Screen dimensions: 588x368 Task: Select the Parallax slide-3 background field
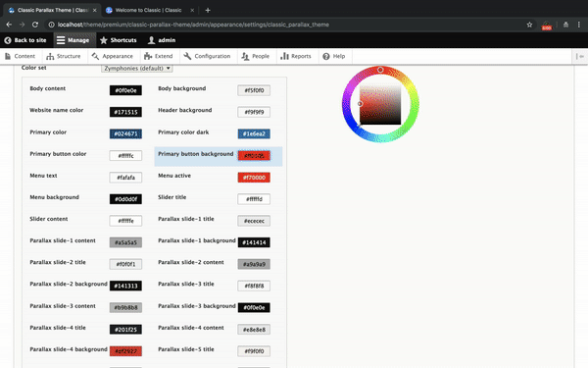pos(254,307)
